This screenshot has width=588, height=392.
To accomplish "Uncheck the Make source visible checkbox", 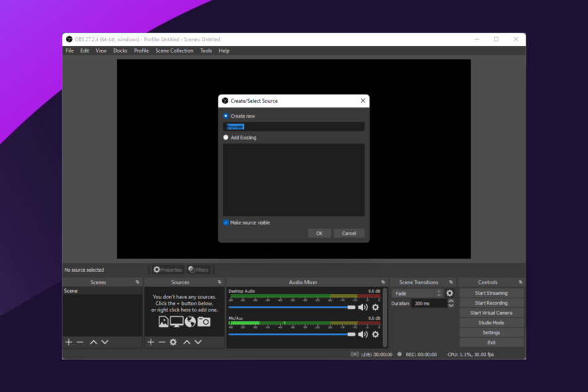I will (225, 223).
